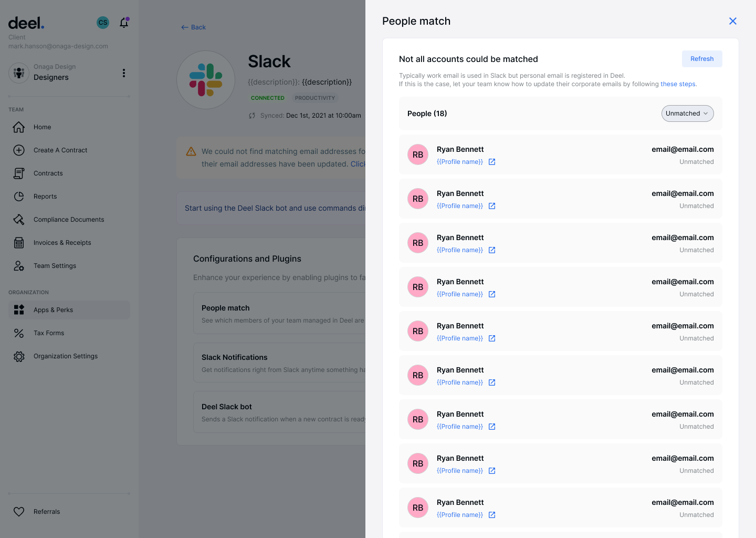Screen dimensions: 756x538
Task: Open Team Settings via its sidebar icon
Action: [19, 265]
